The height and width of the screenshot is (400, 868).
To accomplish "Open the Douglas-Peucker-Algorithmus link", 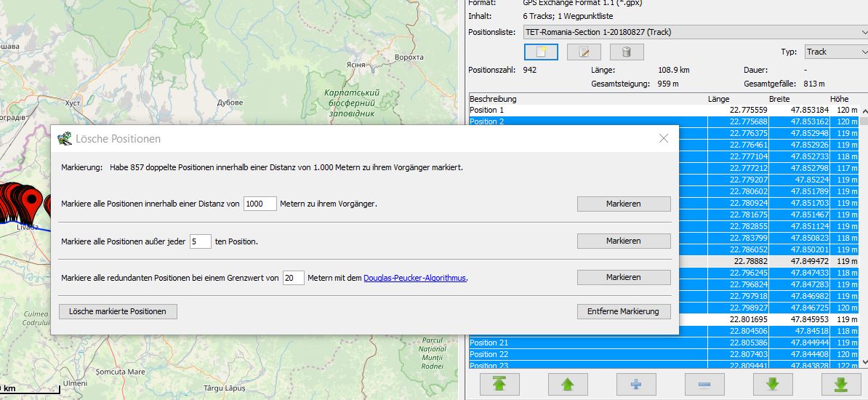I will pos(415,278).
